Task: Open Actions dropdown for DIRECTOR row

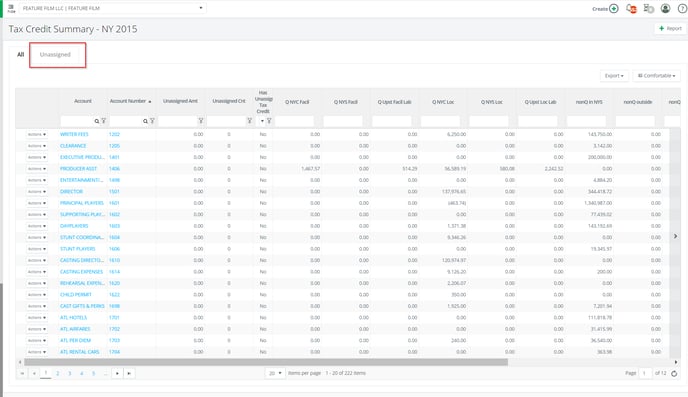Action: coord(37,192)
